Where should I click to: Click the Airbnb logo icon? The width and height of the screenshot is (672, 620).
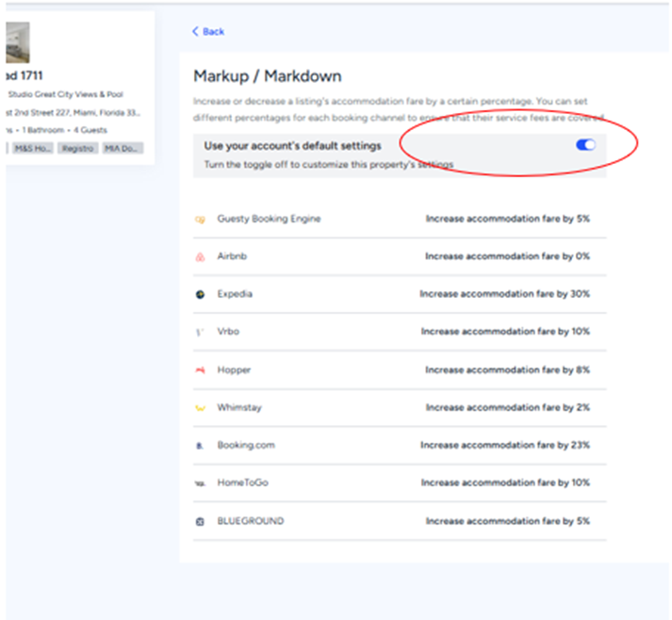click(200, 256)
